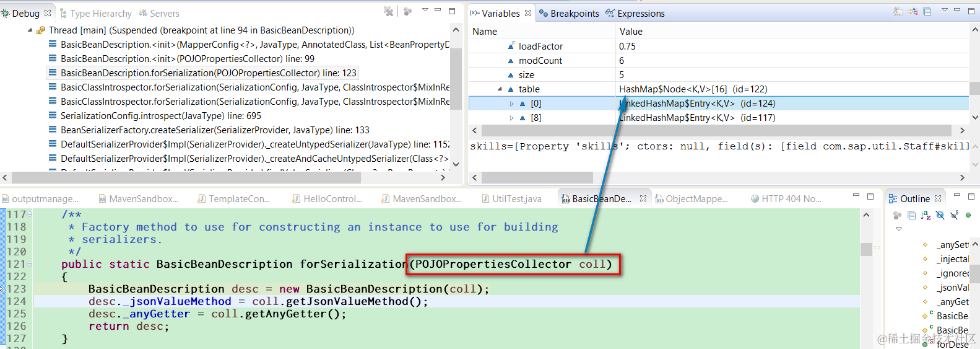Toggle Hide Non-Public Members green dot
The width and height of the screenshot is (980, 349).
[968, 215]
